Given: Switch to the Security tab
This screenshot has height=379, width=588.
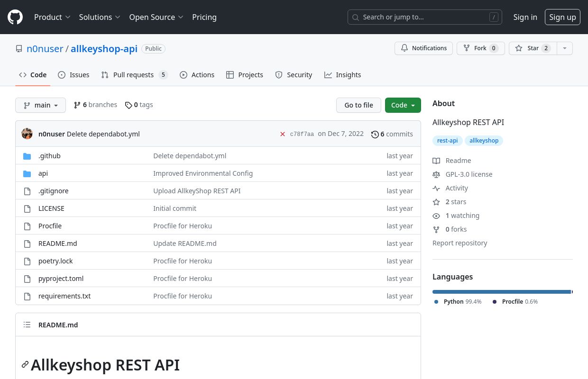Looking at the screenshot, I should pyautogui.click(x=294, y=75).
